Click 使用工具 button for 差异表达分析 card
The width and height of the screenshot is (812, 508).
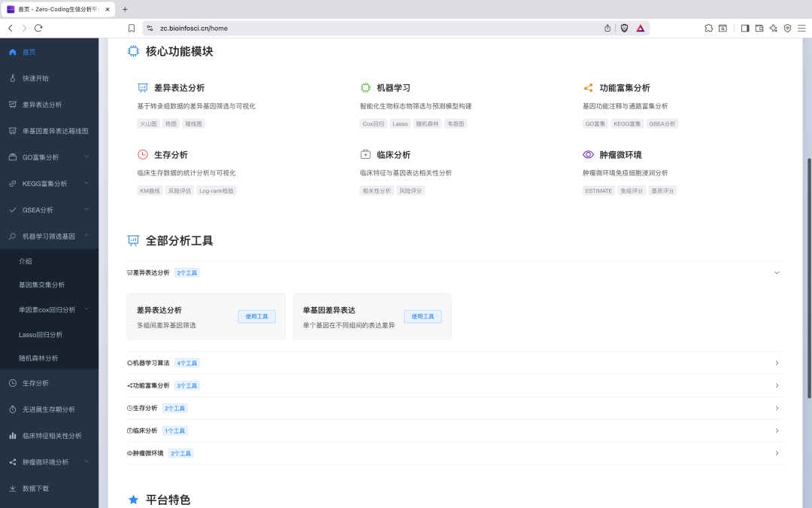tap(256, 317)
